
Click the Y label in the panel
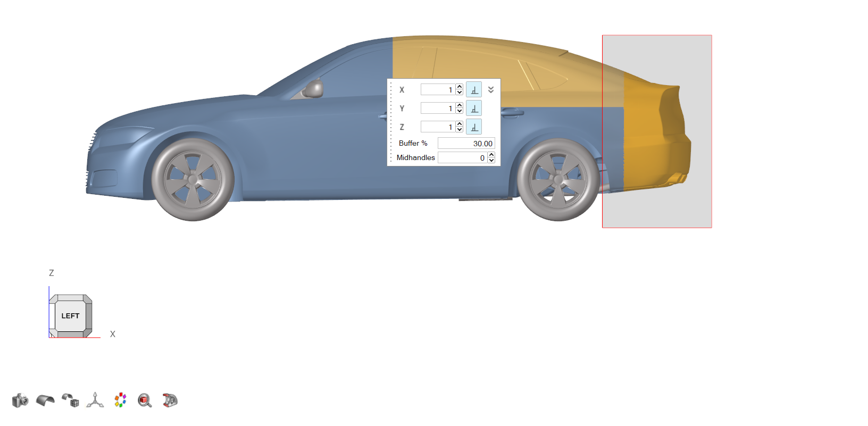click(x=402, y=108)
